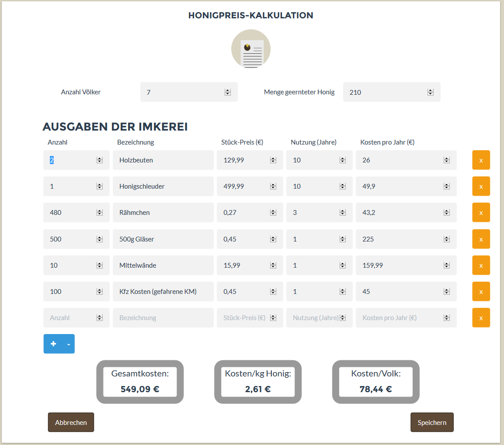Remove the 500g Gläser row

coord(481,239)
